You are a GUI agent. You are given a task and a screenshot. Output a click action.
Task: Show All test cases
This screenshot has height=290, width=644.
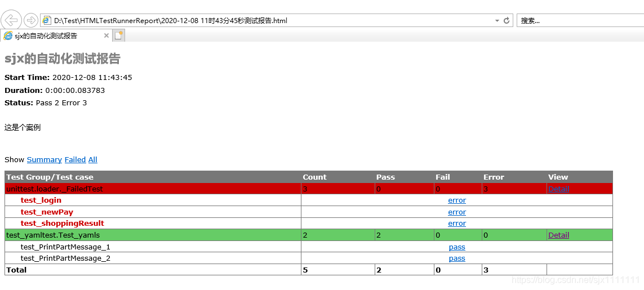pos(93,160)
